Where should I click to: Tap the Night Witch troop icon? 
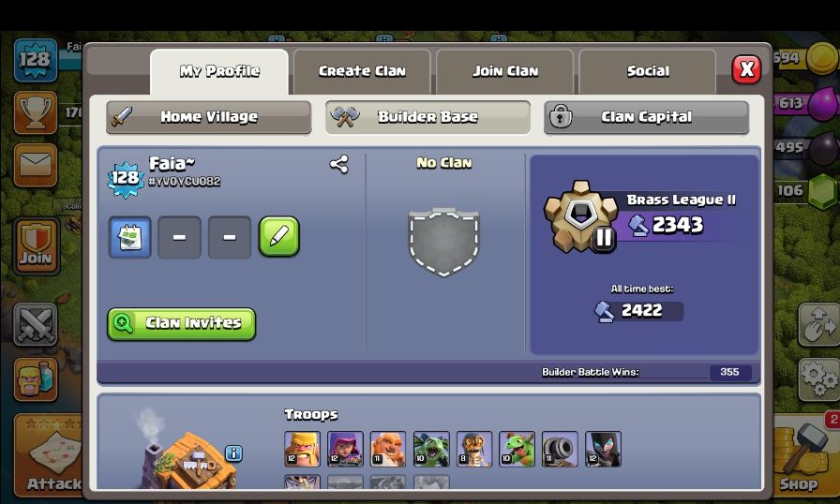click(x=603, y=449)
